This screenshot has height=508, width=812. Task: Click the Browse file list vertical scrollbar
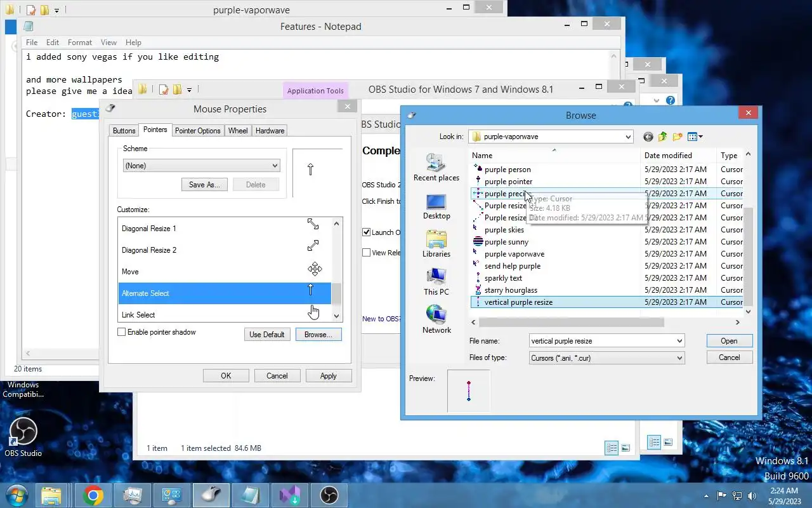pos(748,257)
